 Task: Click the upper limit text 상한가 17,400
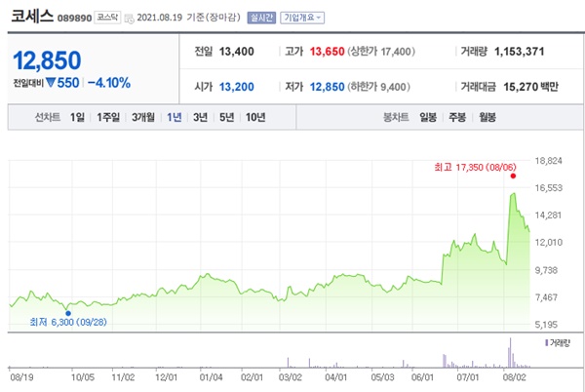pyautogui.click(x=381, y=52)
